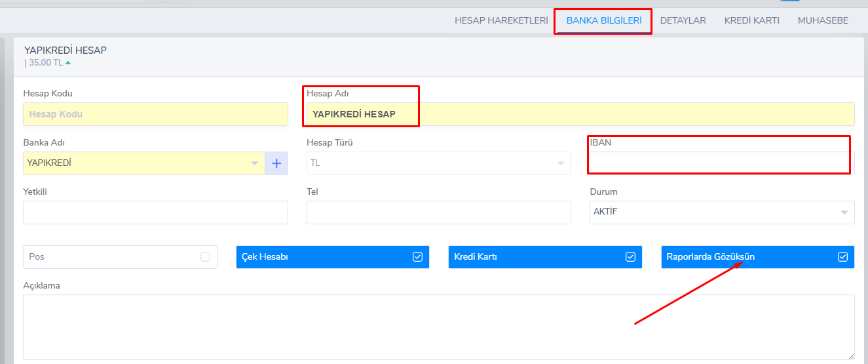Grab the Açıklama textarea resize handle
This screenshot has width=868, height=364.
click(851, 356)
